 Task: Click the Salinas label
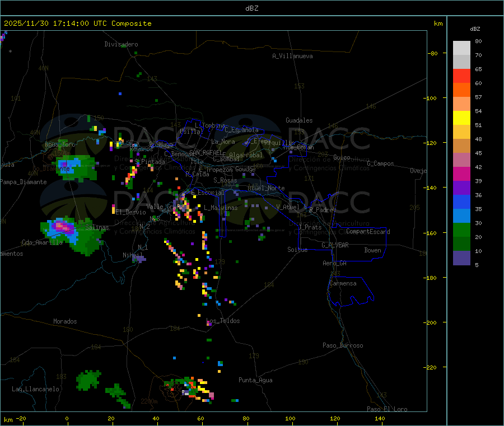tap(97, 227)
